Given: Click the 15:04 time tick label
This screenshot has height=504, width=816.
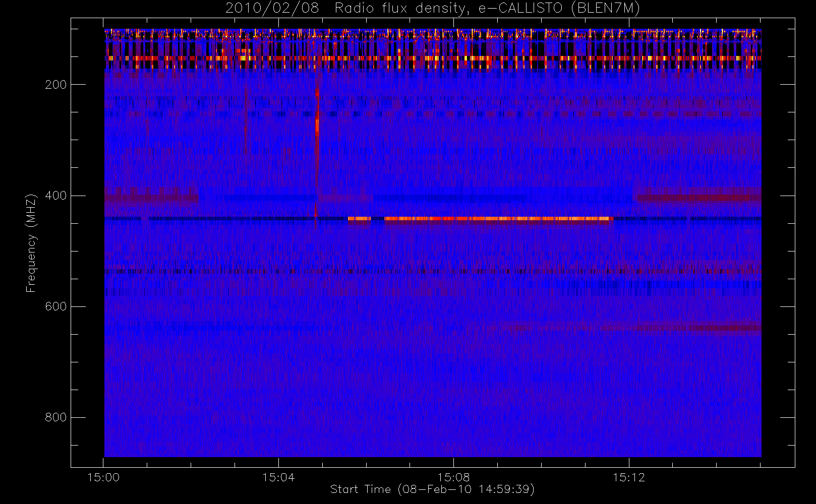Looking at the screenshot, I should click(x=278, y=477).
